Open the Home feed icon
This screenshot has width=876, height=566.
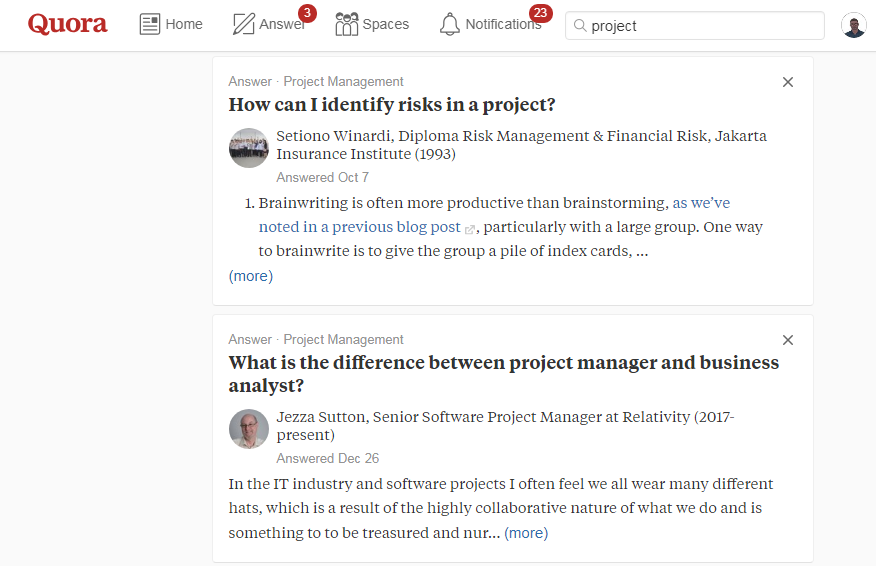pos(150,24)
